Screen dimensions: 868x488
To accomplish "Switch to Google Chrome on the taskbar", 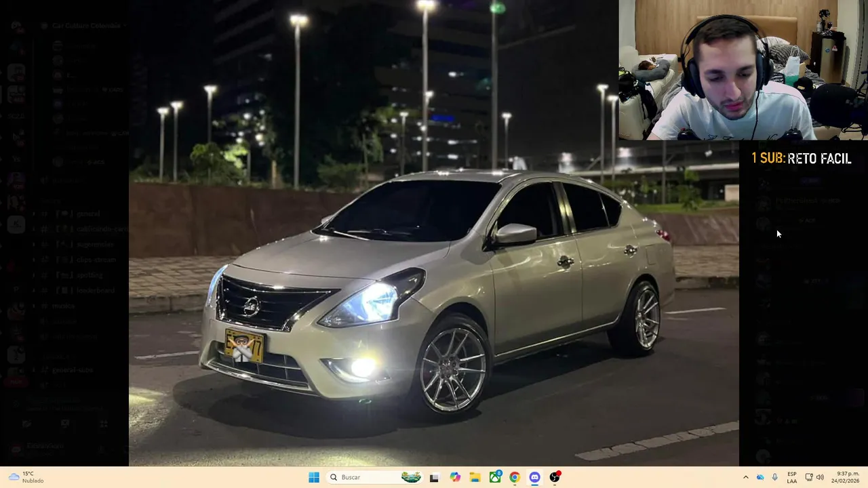I will click(x=515, y=477).
